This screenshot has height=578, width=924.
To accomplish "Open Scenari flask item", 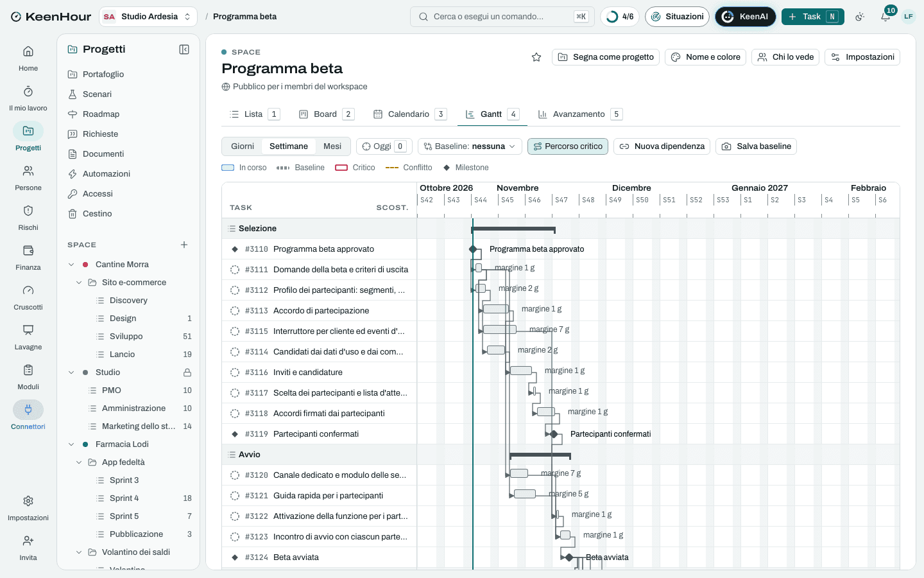I will point(128,94).
